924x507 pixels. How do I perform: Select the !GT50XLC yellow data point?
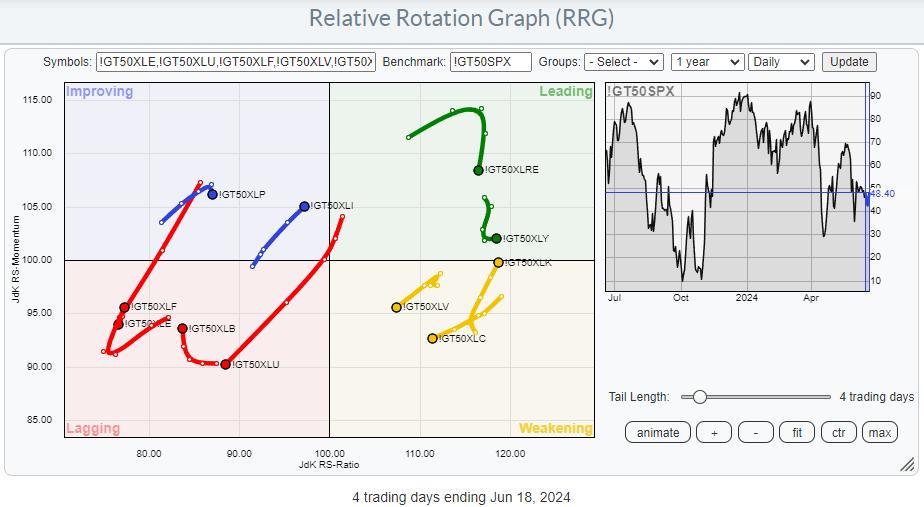click(x=432, y=338)
